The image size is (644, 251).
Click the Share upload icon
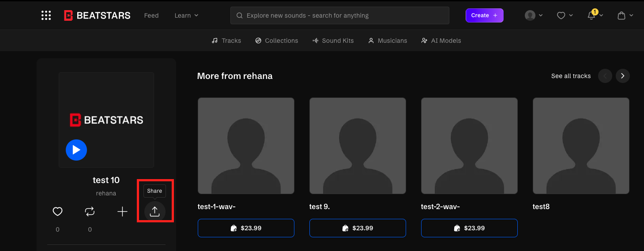(x=154, y=212)
